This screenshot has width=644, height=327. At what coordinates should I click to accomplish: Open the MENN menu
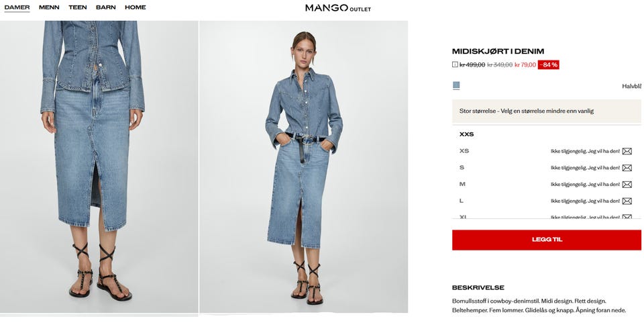49,7
